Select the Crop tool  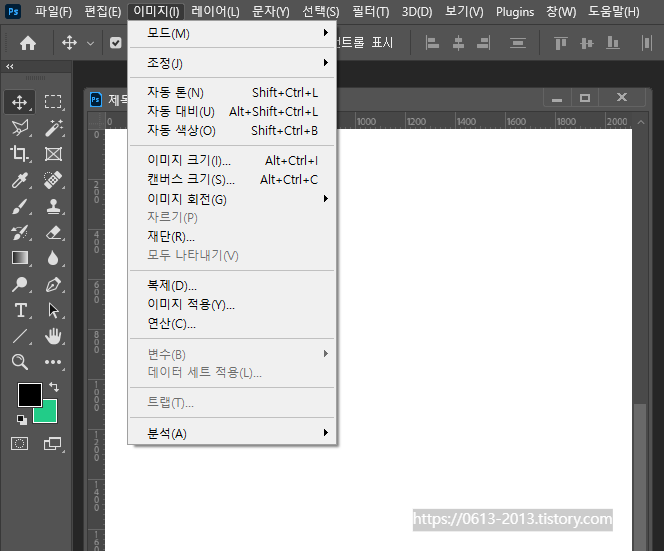[x=19, y=154]
